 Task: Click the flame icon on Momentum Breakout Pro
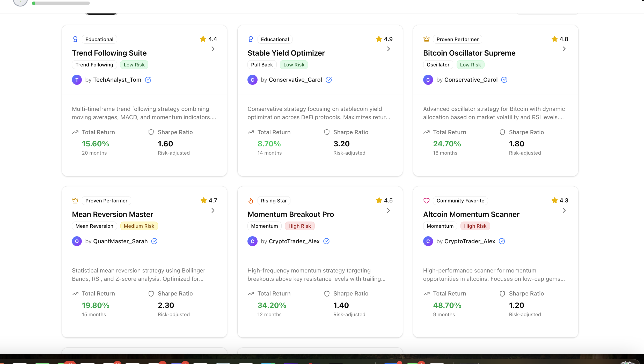[251, 201]
